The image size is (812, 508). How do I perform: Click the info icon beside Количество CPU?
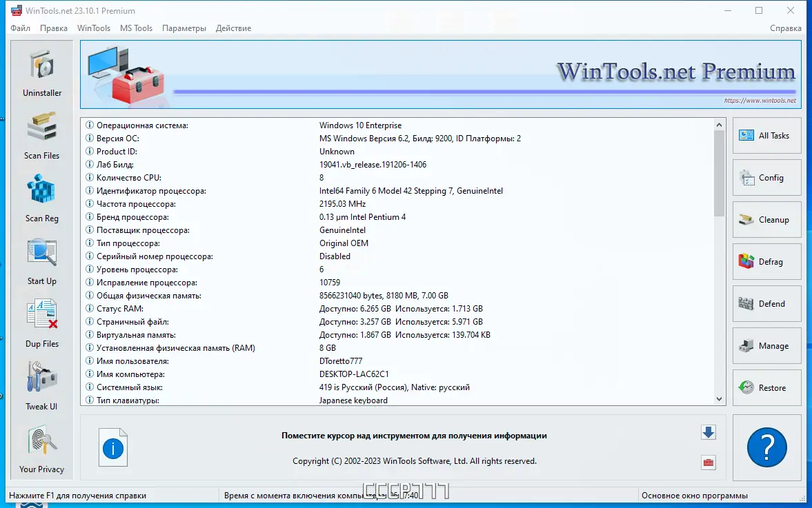(x=90, y=177)
